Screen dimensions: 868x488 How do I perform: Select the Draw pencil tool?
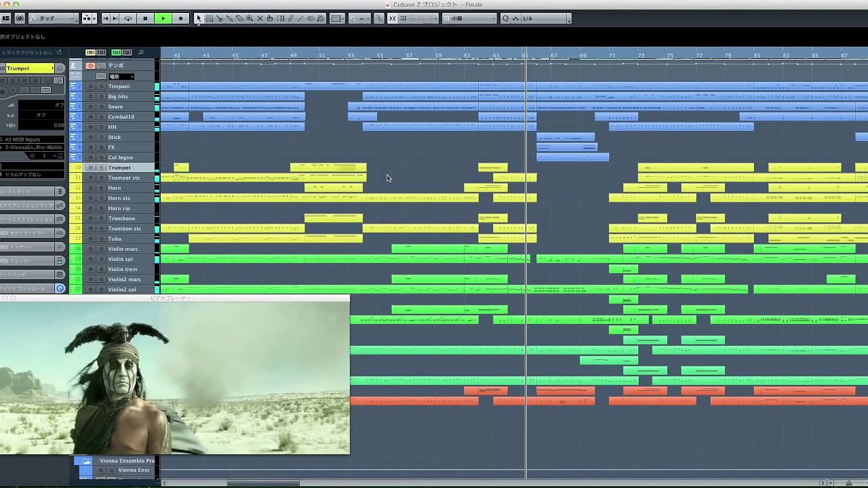pos(291,18)
